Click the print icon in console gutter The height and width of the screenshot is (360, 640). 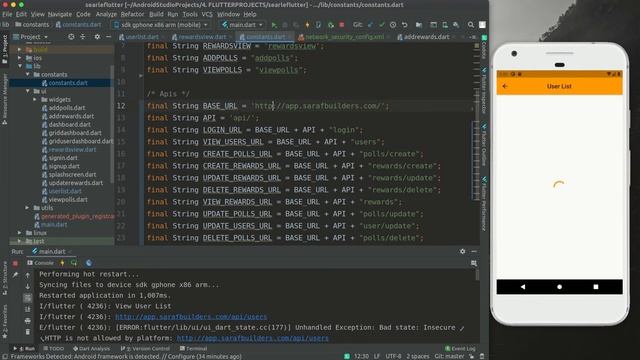(27, 321)
